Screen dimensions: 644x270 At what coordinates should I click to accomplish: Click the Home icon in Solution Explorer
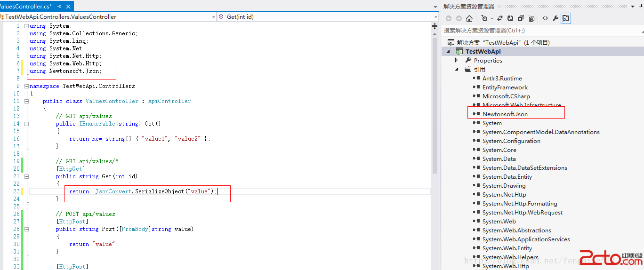[x=469, y=18]
